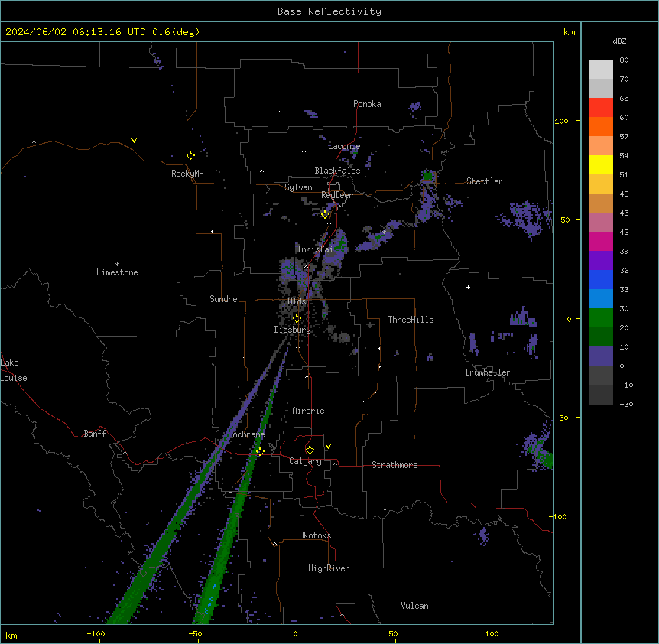Click the 100 tick on the right axis
659x644 pixels.
[x=561, y=121]
